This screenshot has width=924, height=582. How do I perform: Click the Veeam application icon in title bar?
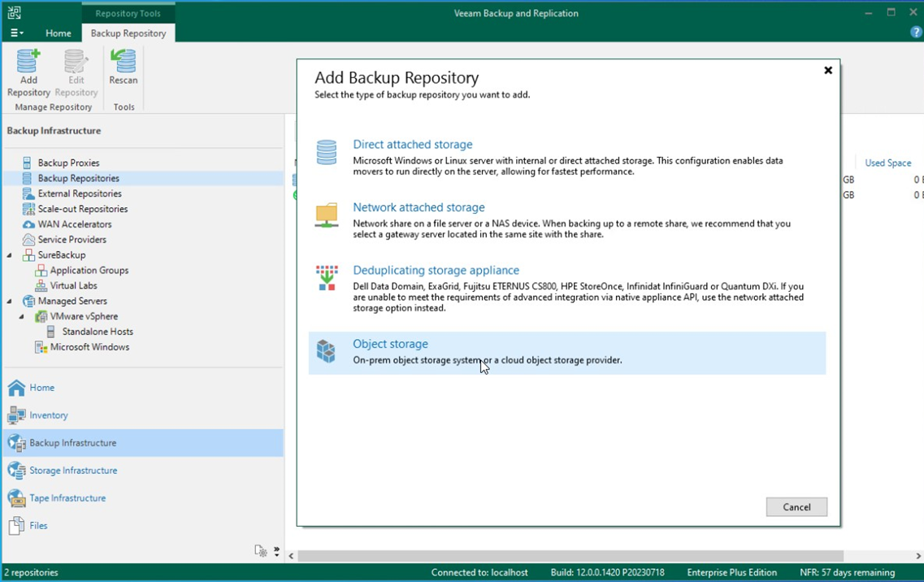point(14,12)
